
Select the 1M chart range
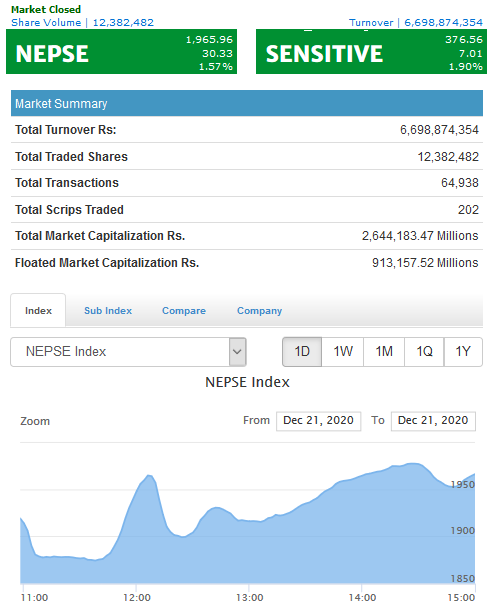coord(384,351)
